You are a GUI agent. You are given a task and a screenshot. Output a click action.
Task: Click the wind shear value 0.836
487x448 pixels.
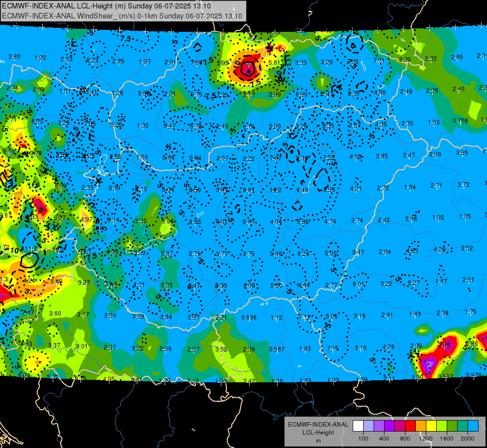(x=249, y=318)
